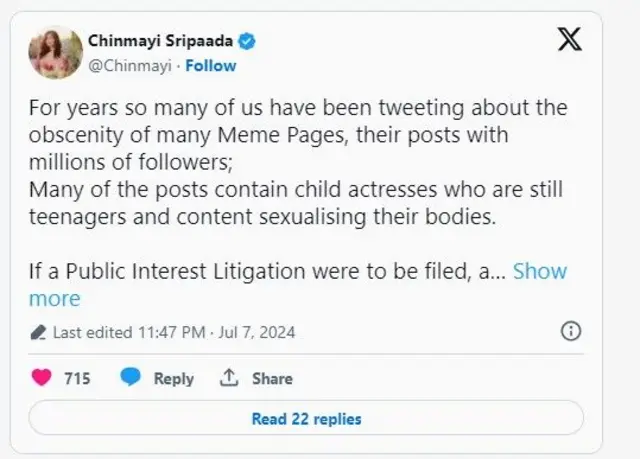
Task: Click the truncated Public Interest Litigation line
Action: pos(267,271)
